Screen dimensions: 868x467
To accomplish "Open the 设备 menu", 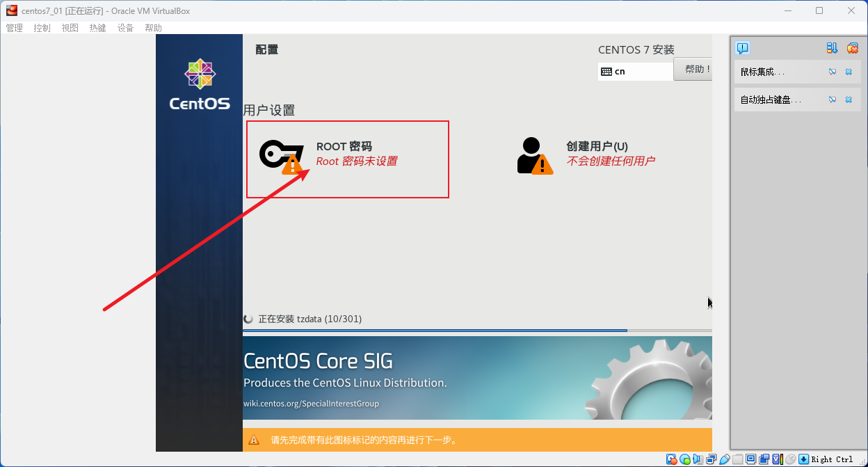I will click(125, 28).
